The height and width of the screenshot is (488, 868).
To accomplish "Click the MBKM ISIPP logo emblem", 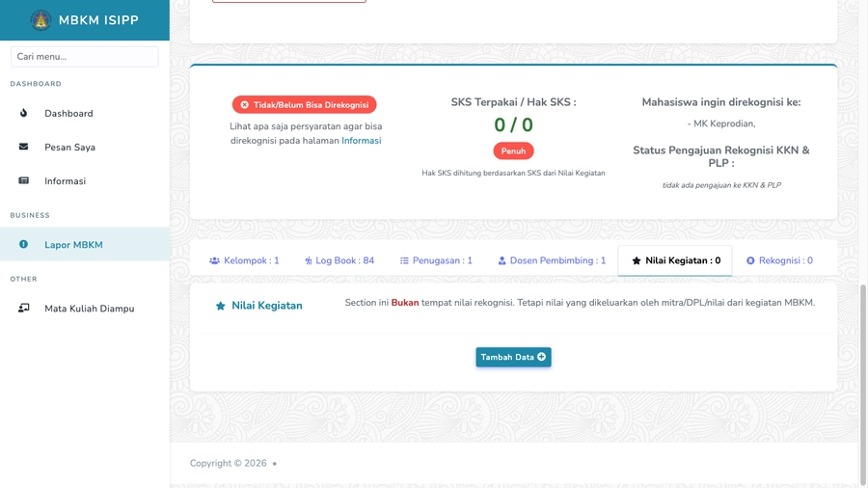I will pyautogui.click(x=41, y=20).
